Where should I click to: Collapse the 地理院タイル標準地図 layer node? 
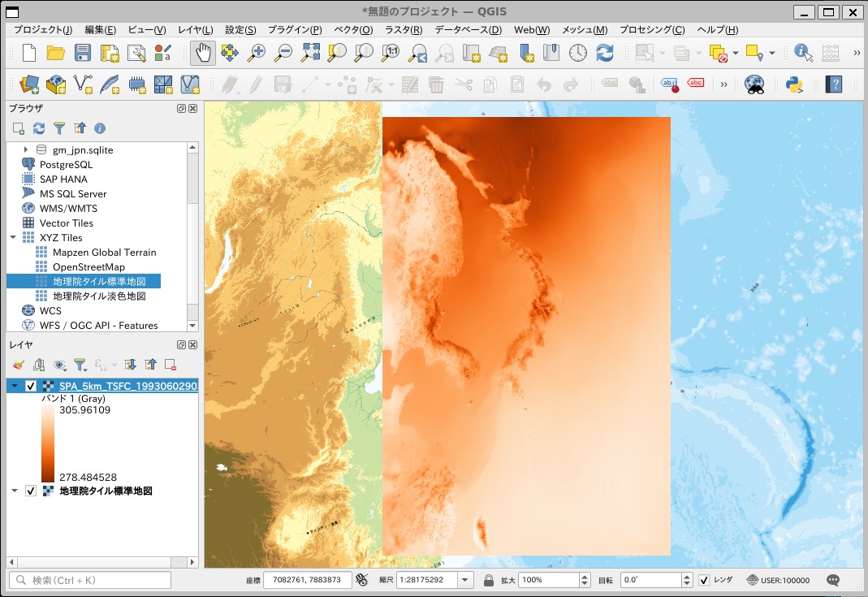[15, 491]
